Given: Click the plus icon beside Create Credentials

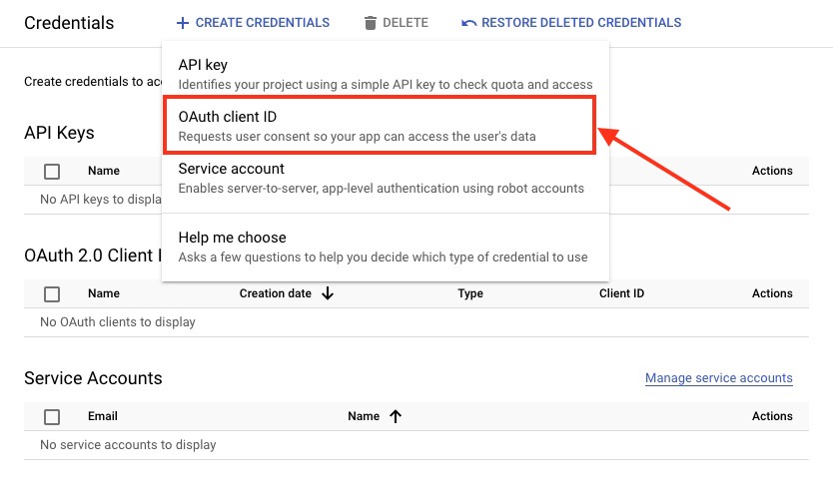Looking at the screenshot, I should pos(182,23).
